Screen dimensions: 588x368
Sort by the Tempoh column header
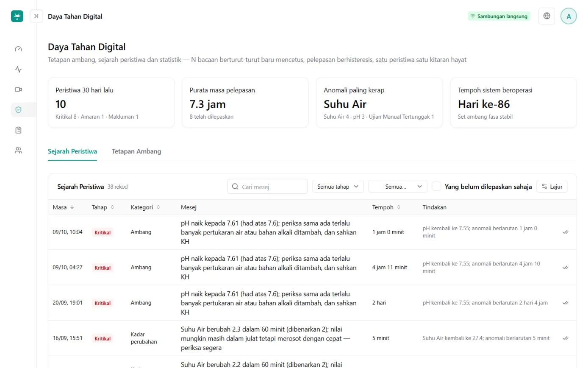pyautogui.click(x=387, y=207)
